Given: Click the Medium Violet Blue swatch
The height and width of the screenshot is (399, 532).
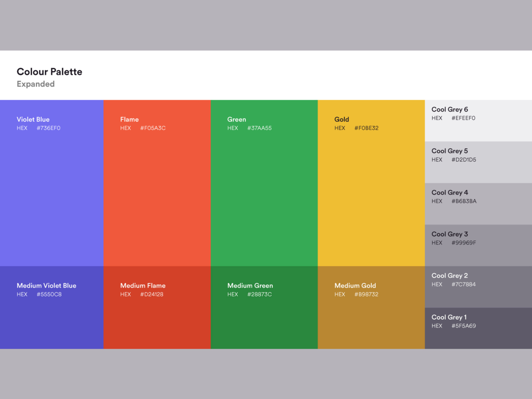Looking at the screenshot, I should (52, 319).
